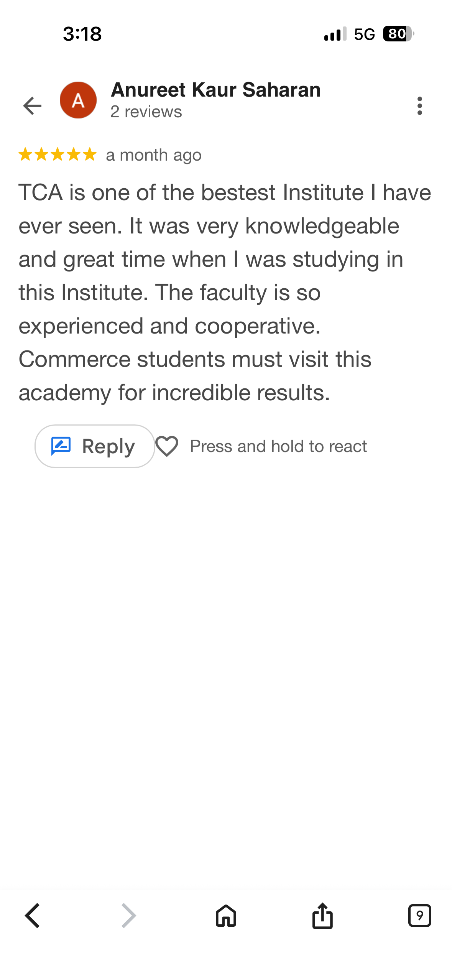Tap the 'a month ago' timestamp
This screenshot has height=980, width=452.
coord(154,155)
